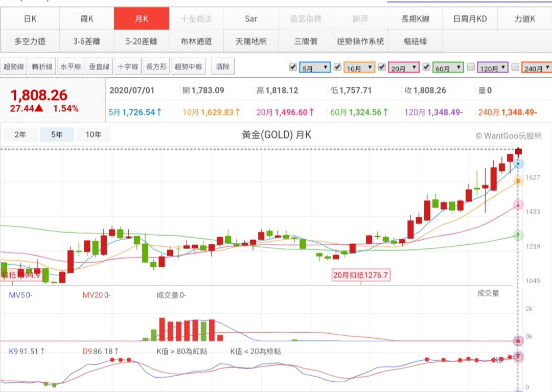
Task: Select the 2年 chart range button
Action: (20, 135)
